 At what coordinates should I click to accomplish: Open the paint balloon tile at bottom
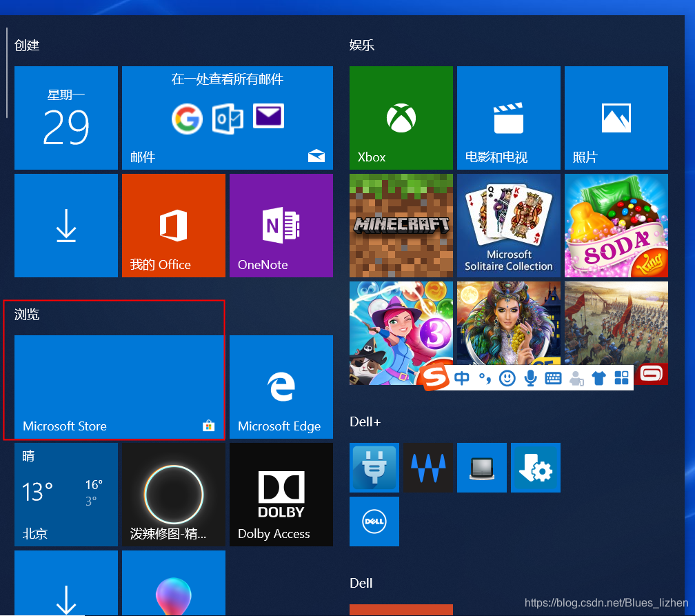coord(174,583)
